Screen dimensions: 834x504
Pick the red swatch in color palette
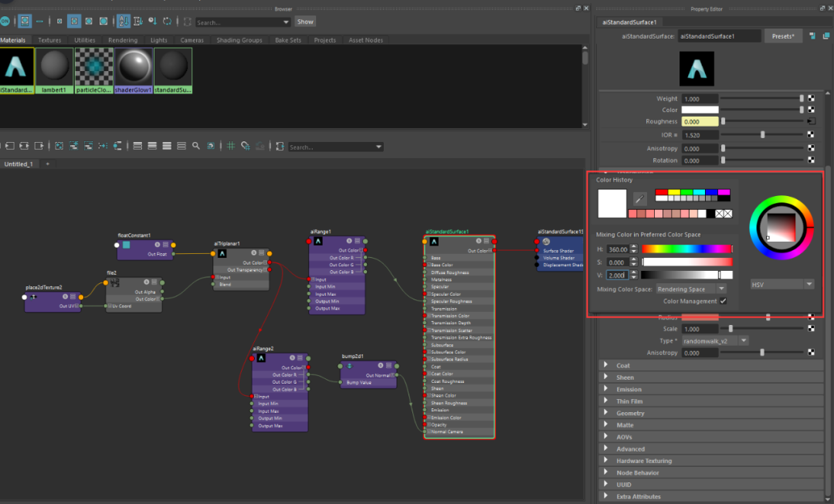tap(661, 192)
